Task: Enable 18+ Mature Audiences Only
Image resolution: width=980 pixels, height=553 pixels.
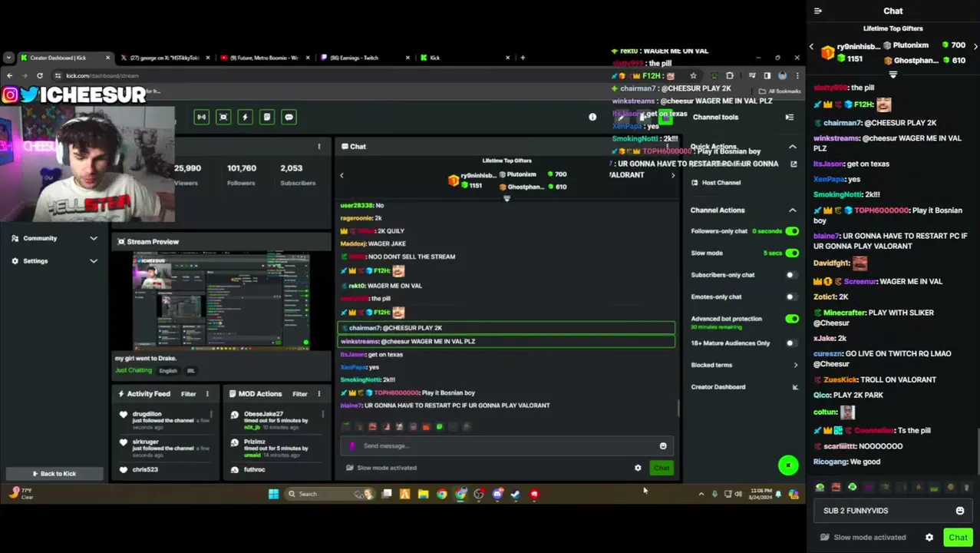Action: pyautogui.click(x=792, y=343)
